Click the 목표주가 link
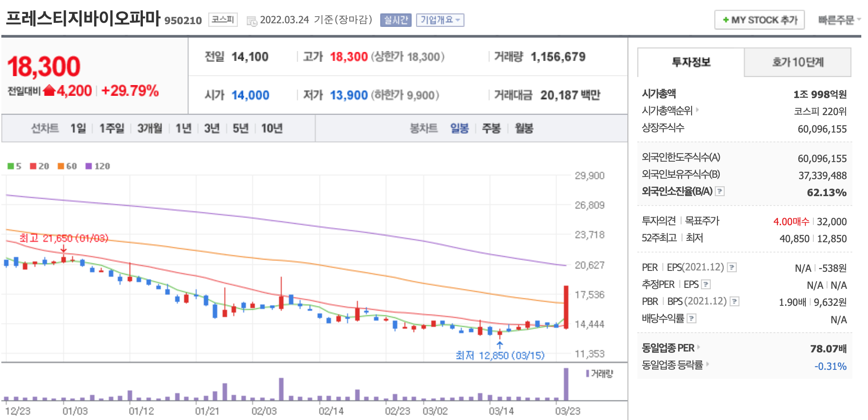Screen dimensions: 868x420 tap(702, 221)
